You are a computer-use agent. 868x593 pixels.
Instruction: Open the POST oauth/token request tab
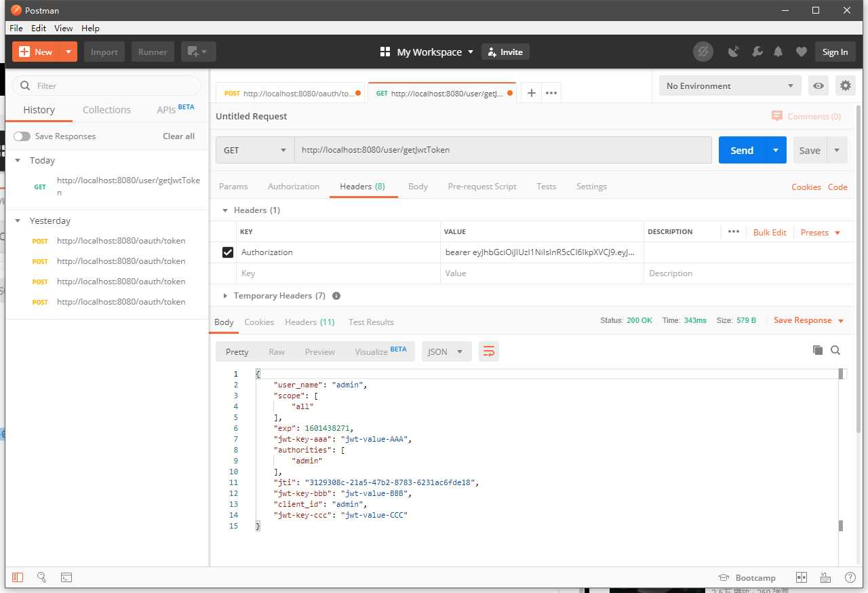(291, 93)
